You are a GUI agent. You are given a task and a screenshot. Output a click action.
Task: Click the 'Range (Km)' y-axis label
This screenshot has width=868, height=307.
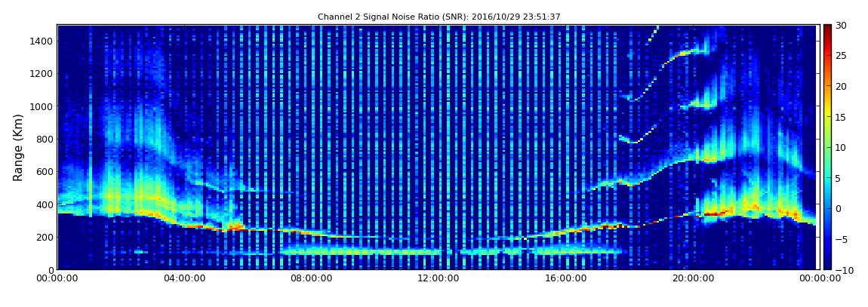(x=18, y=147)
